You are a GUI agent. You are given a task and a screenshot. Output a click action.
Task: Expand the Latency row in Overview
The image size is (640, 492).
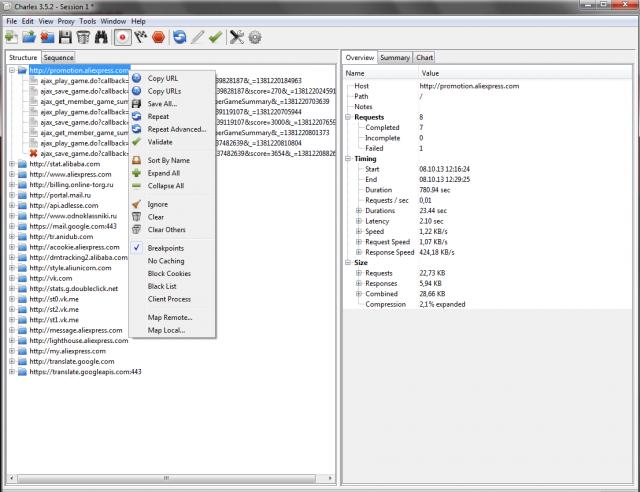coord(359,221)
